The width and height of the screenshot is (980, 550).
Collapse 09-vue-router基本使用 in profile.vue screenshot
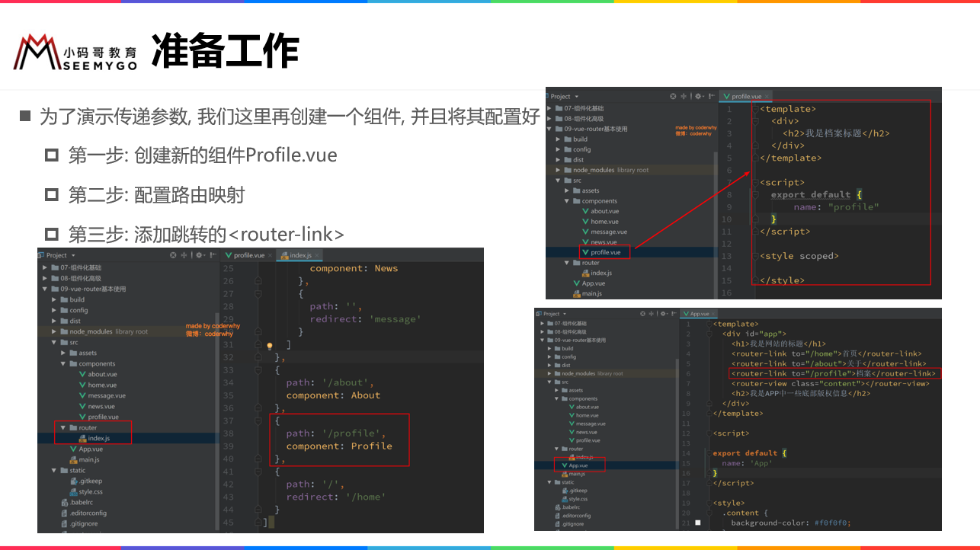point(549,129)
